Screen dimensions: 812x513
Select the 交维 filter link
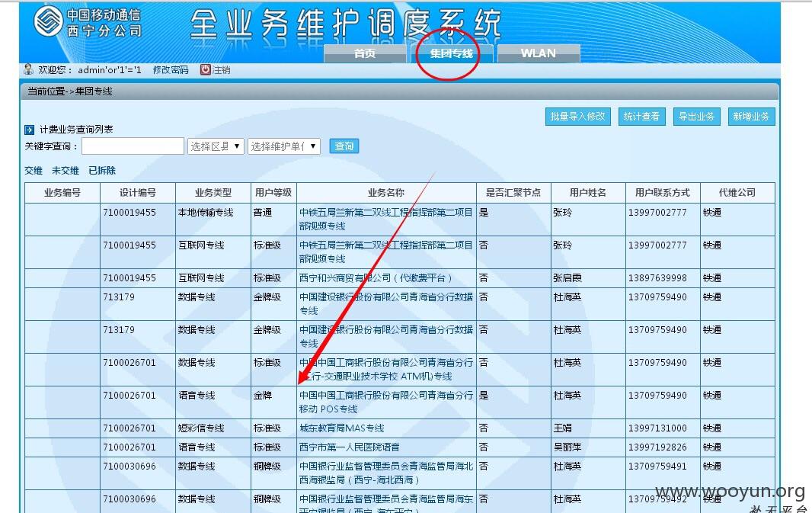(x=34, y=171)
